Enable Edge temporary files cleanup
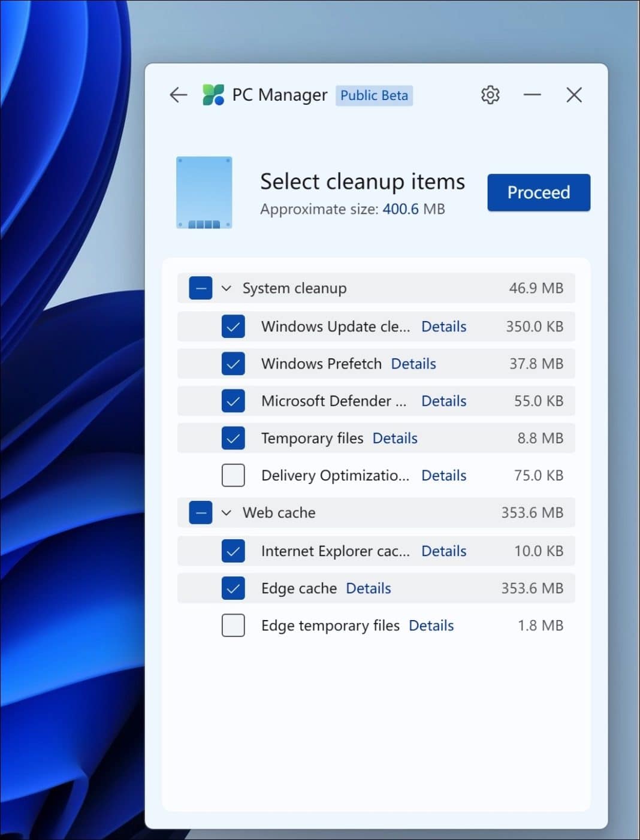This screenshot has height=840, width=640. tap(233, 625)
